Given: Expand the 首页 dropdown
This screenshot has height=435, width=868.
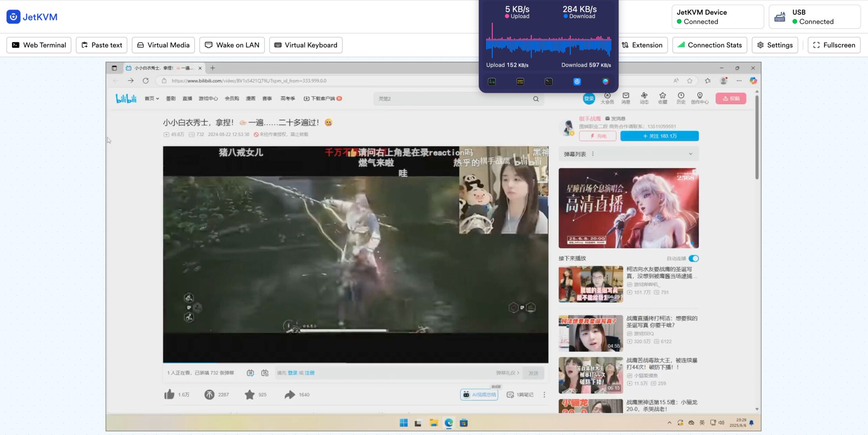Looking at the screenshot, I should (x=152, y=99).
